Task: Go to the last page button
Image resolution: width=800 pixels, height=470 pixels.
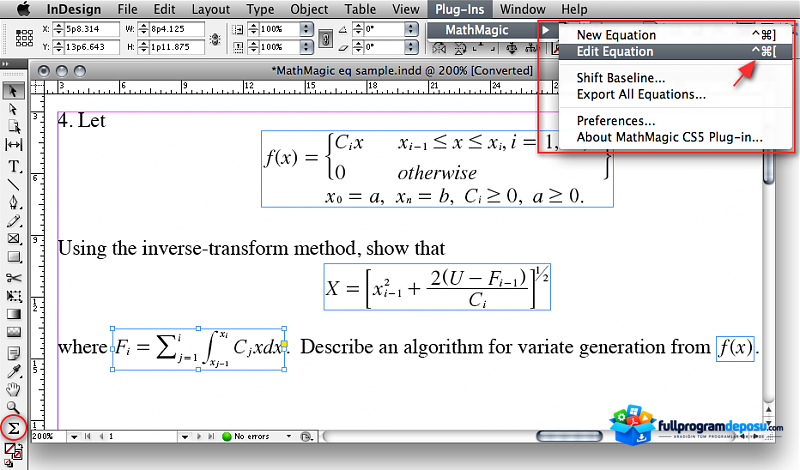Action: point(211,437)
